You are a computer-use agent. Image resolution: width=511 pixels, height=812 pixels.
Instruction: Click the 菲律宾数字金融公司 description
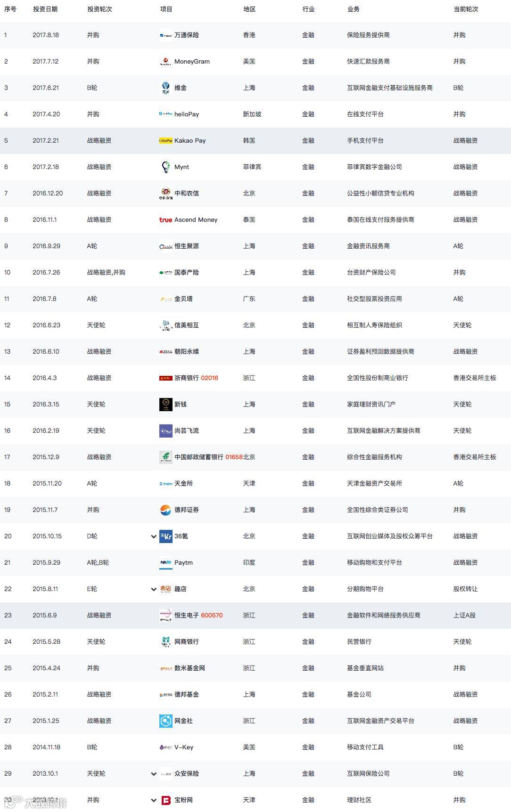(x=374, y=167)
